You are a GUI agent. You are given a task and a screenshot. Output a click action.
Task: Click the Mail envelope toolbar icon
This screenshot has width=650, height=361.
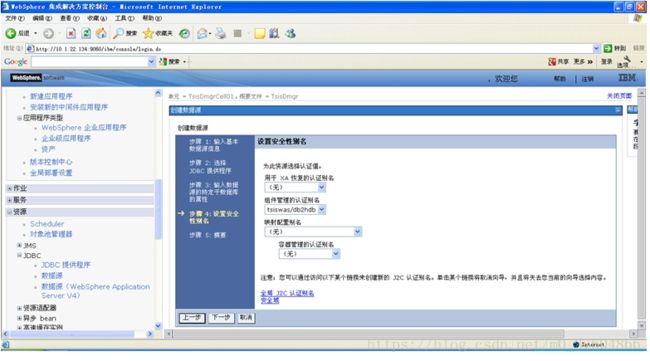coord(202,34)
